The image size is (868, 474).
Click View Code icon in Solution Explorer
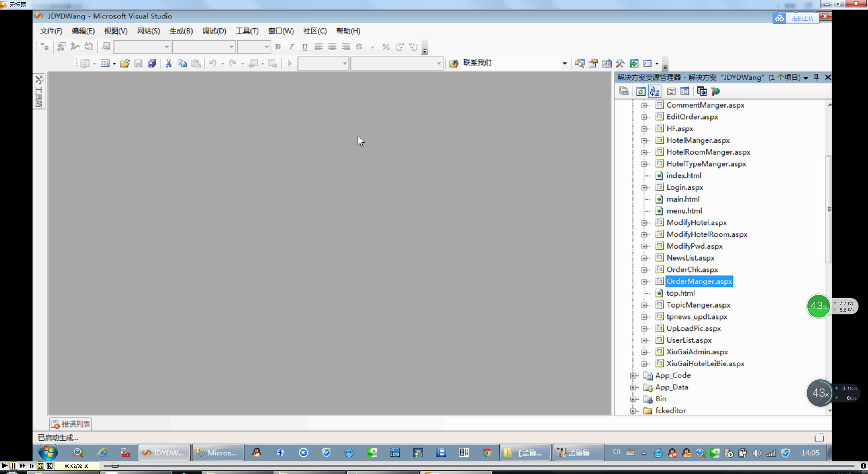click(x=671, y=91)
